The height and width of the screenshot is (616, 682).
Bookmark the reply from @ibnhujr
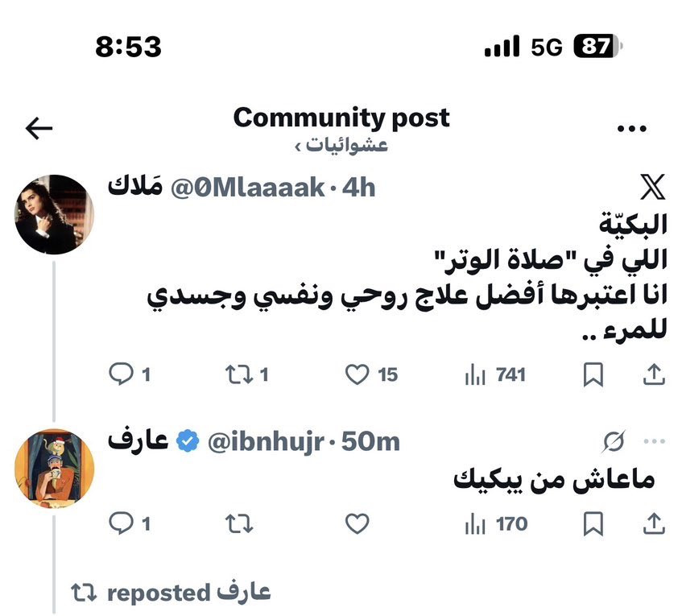tap(593, 523)
